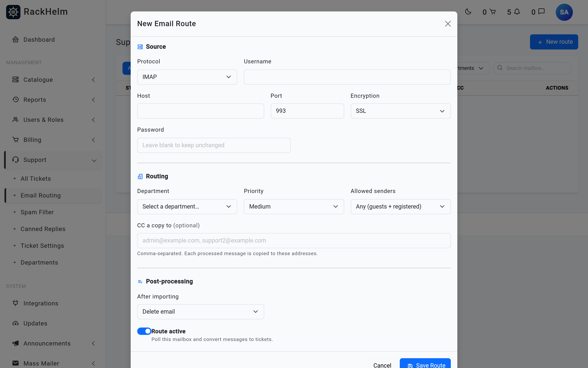Open the Protocol IMAP dropdown
The width and height of the screenshot is (588, 368).
pos(187,77)
